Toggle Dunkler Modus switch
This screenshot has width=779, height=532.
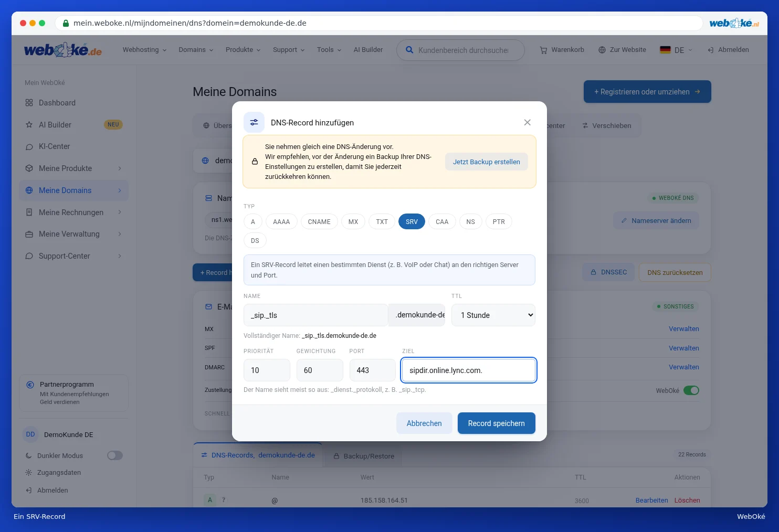[115, 455]
